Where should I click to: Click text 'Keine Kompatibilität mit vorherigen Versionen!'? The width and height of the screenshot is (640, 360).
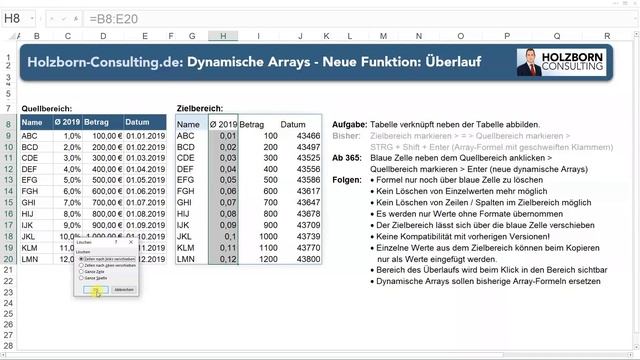[x=463, y=236]
